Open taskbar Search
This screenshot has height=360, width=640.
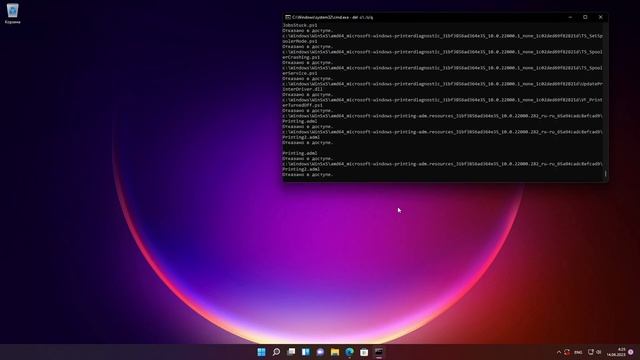(x=276, y=352)
